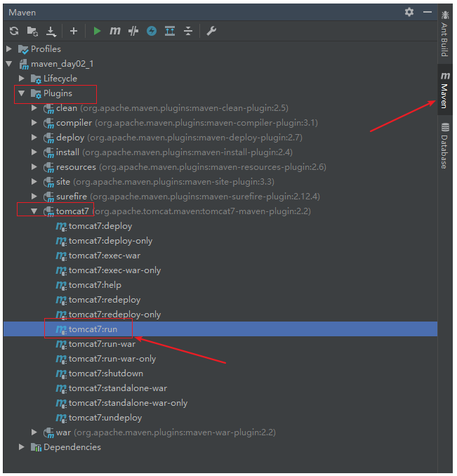Image resolution: width=457 pixels, height=476 pixels.
Task: Select tomcat7:deploy-only goal
Action: pyautogui.click(x=110, y=241)
